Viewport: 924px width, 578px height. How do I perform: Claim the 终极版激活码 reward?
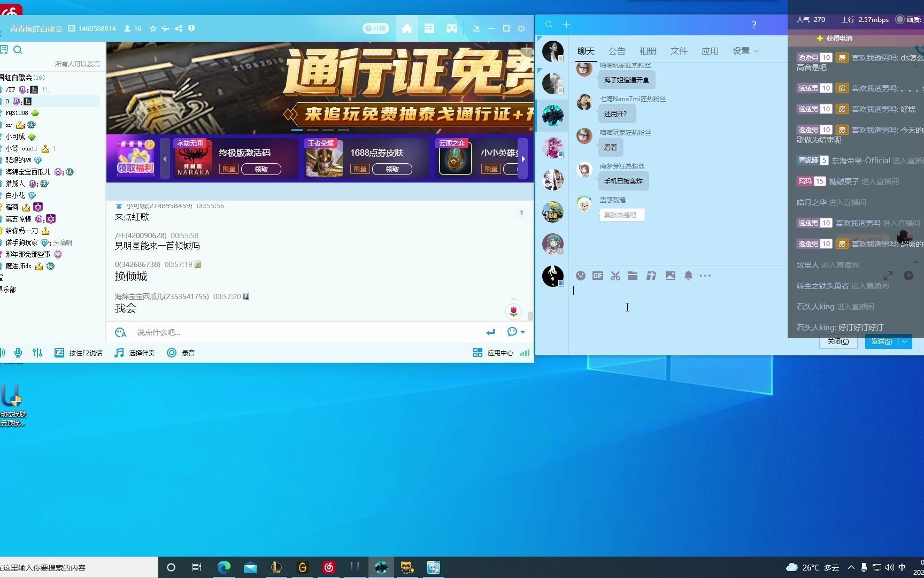(x=261, y=169)
